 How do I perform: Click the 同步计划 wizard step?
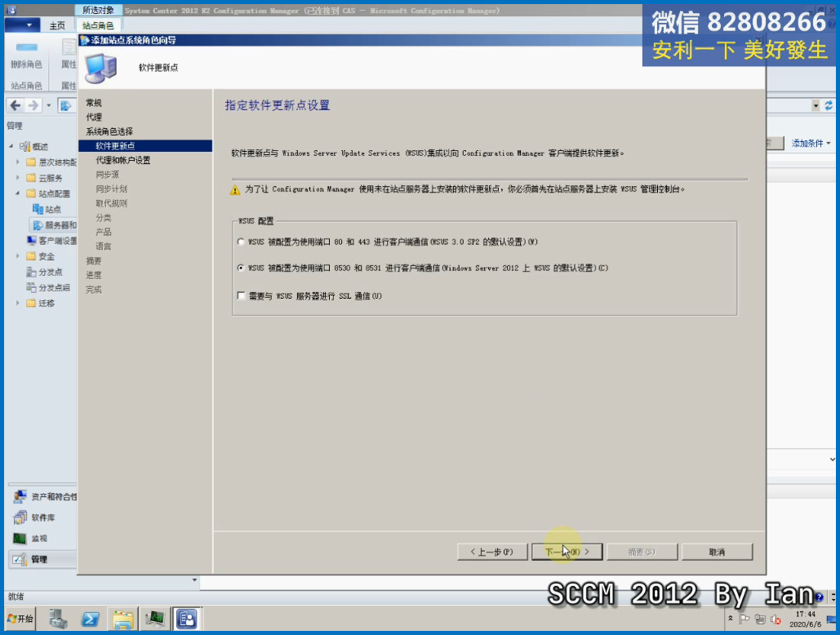point(111,189)
